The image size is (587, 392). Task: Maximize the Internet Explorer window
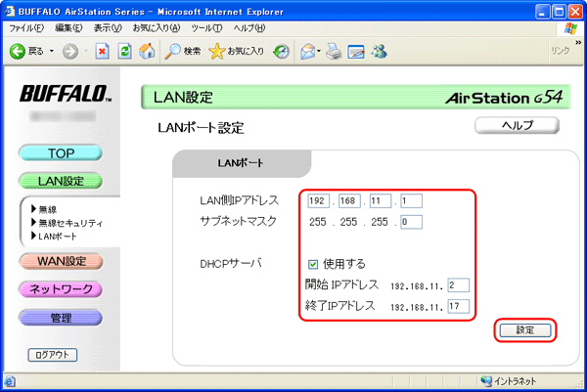(559, 12)
